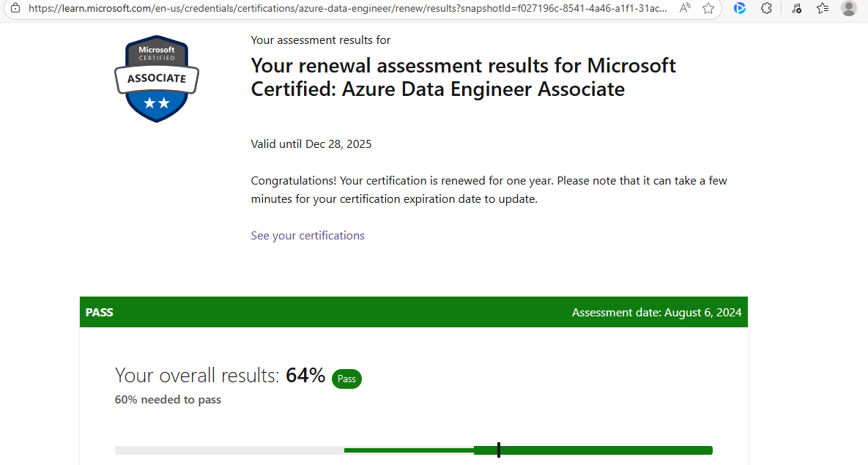Viewport: 868px width, 465px height.
Task: Open the blue play-arrow extension icon
Action: tap(740, 8)
